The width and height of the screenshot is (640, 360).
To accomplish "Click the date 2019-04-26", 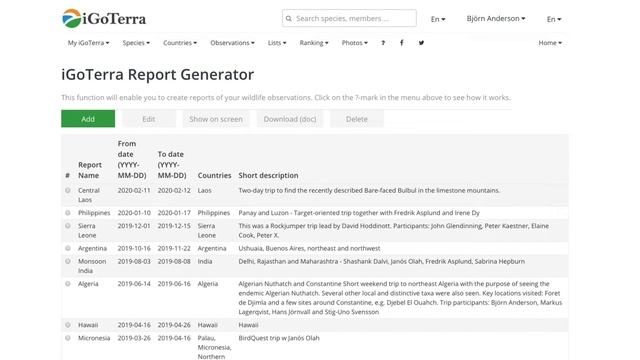I will pos(174,325).
